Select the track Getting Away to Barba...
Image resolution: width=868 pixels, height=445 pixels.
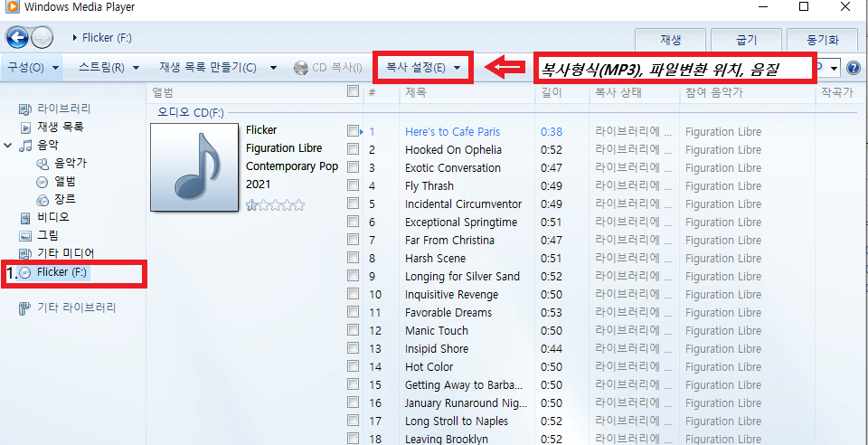[x=464, y=384]
